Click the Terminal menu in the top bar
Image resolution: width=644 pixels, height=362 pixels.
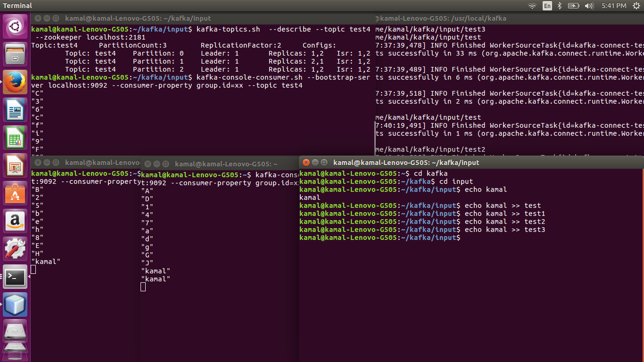click(17, 6)
